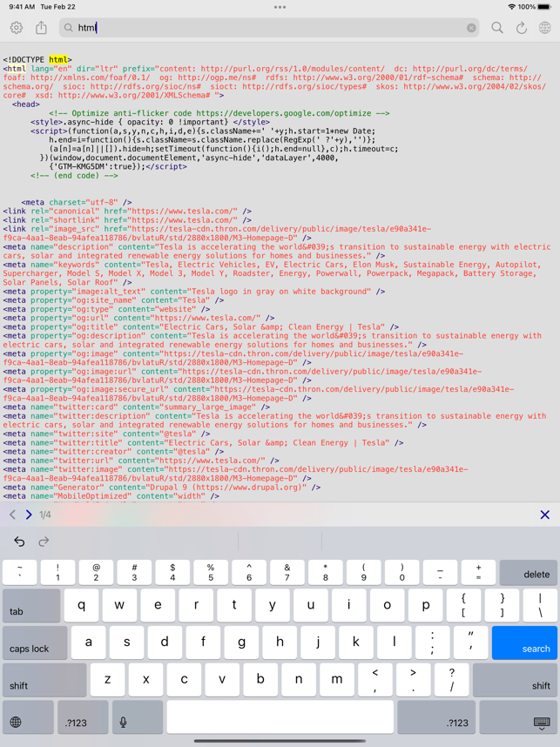
Task: Click the 1/4 match counter
Action: [x=44, y=515]
